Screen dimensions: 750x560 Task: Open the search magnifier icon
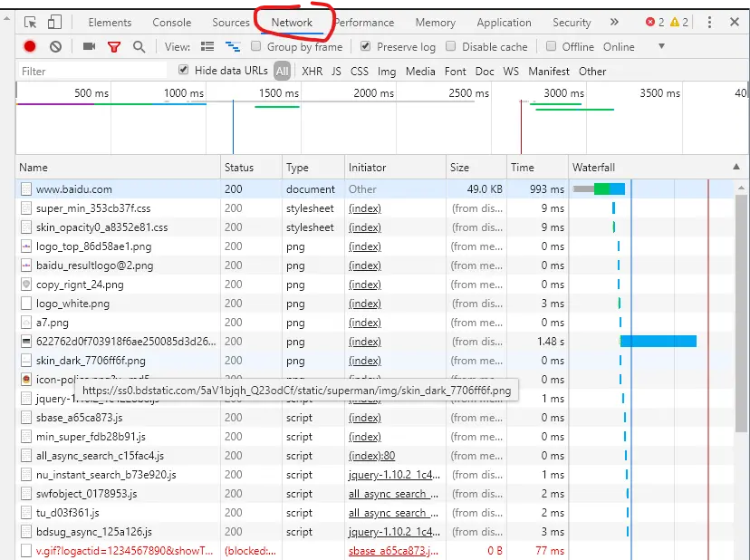point(139,47)
